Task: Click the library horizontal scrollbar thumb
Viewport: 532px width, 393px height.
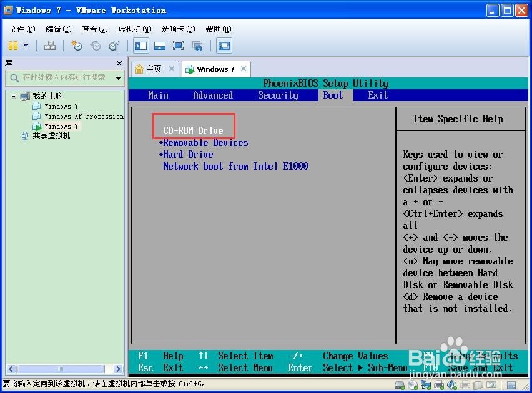Action: (x=61, y=369)
